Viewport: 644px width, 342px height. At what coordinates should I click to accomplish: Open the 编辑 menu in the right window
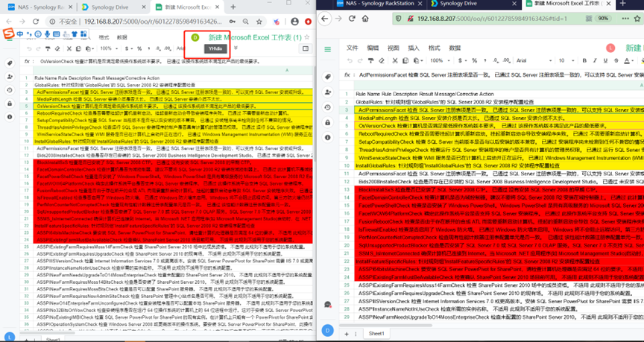[373, 48]
